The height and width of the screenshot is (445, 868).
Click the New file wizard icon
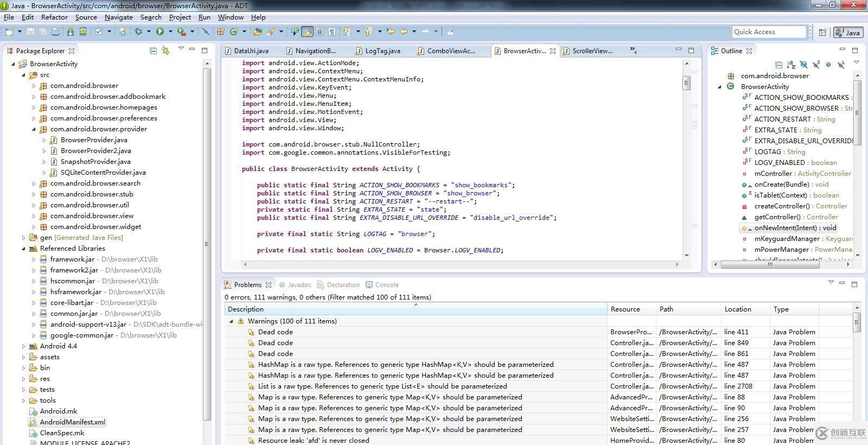point(9,31)
